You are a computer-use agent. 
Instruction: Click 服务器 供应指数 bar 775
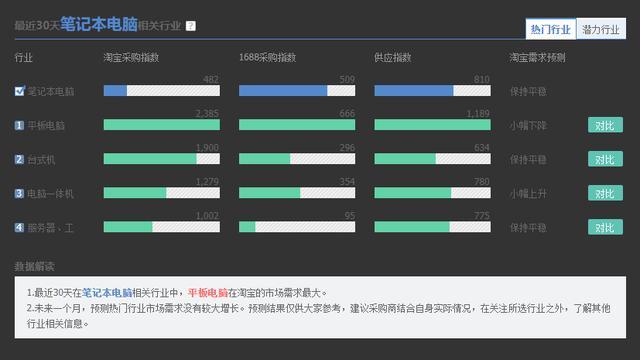[433, 227]
